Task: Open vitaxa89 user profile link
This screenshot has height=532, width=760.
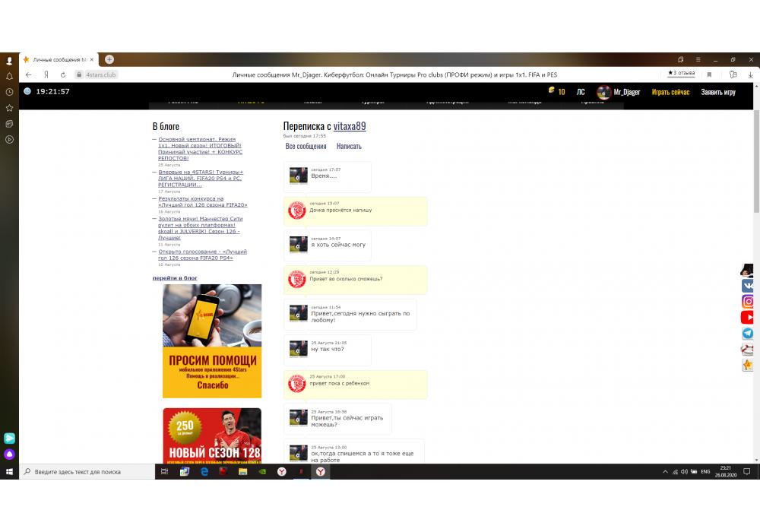Action: click(x=350, y=126)
